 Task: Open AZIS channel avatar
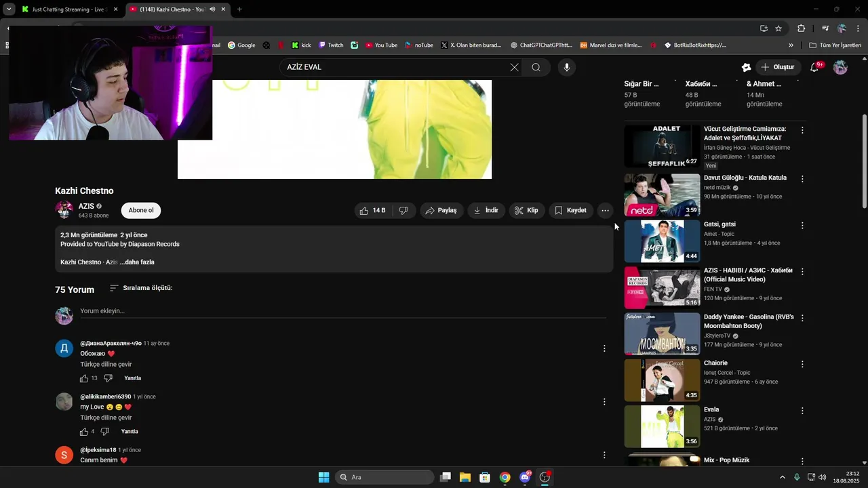[64, 210]
